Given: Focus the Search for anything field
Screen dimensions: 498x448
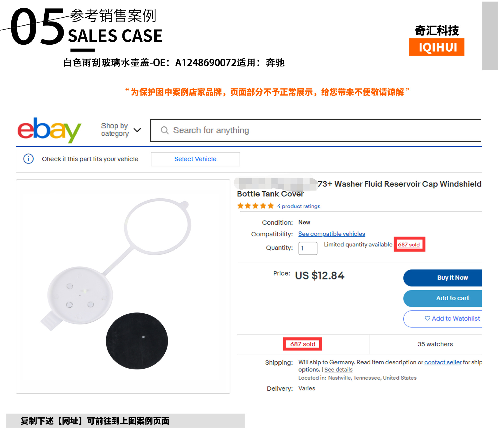Looking at the screenshot, I should (x=315, y=130).
